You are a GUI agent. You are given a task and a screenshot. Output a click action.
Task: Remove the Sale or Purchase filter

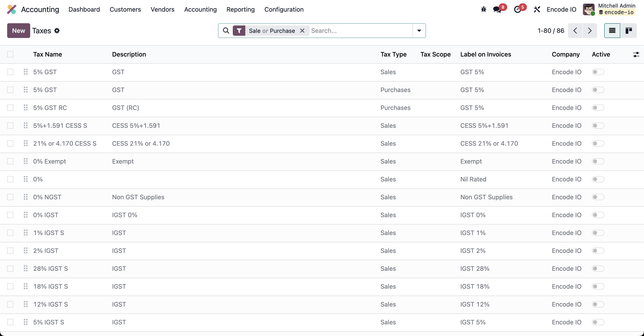point(302,30)
